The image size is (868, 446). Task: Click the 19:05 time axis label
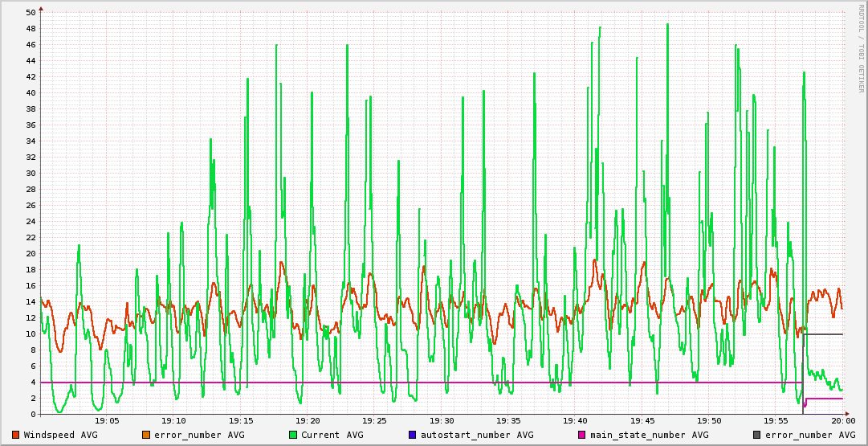107,420
